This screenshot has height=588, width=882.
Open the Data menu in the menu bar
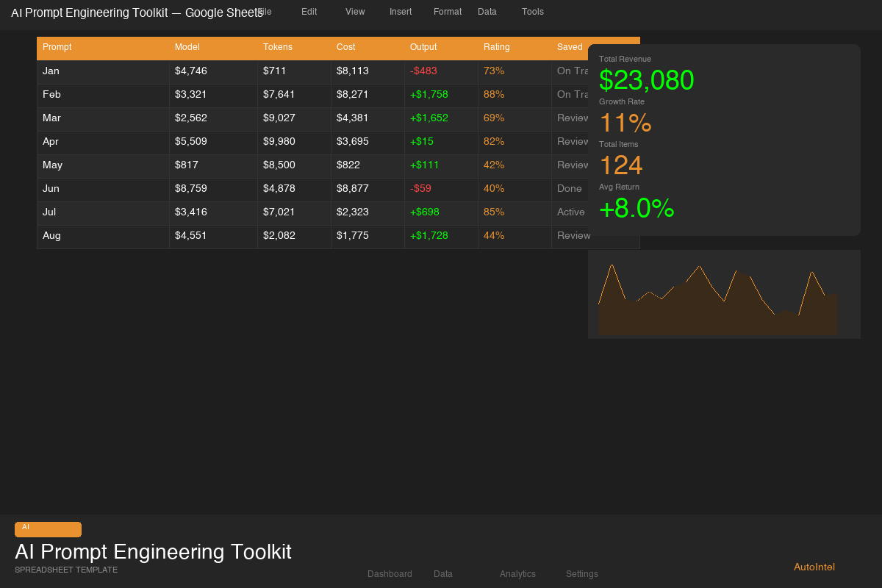coord(487,12)
